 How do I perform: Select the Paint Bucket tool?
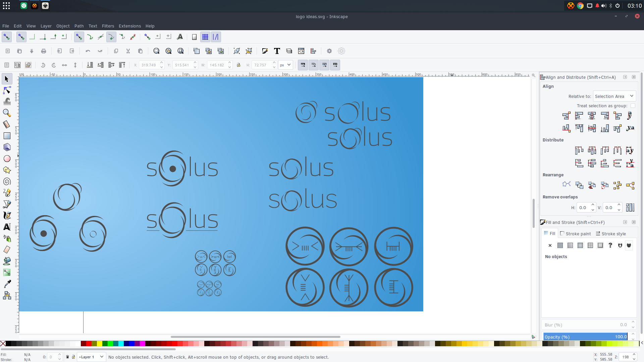tap(7, 261)
